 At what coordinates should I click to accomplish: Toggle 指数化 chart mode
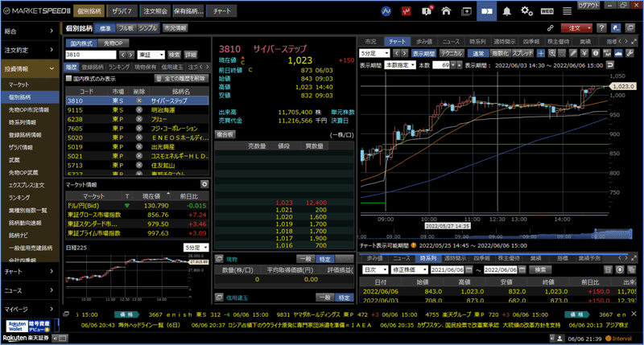500,53
